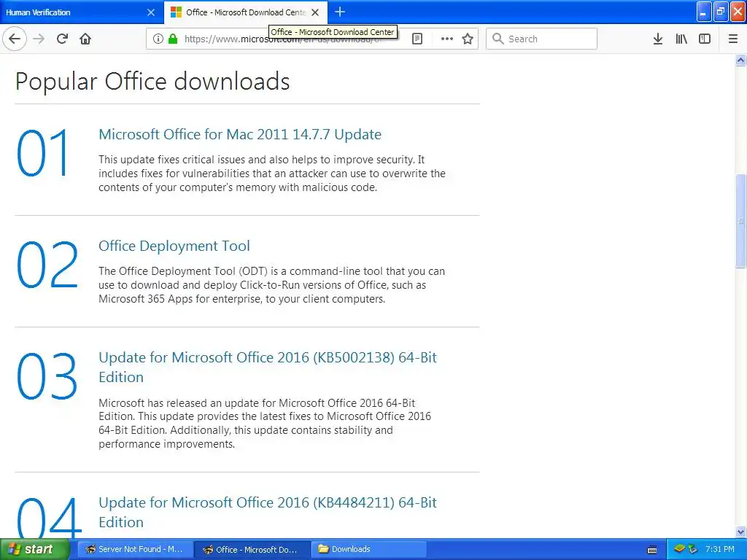Image resolution: width=747 pixels, height=560 pixels.
Task: Click the KB5002138 update description paragraph
Action: pyautogui.click(x=265, y=424)
